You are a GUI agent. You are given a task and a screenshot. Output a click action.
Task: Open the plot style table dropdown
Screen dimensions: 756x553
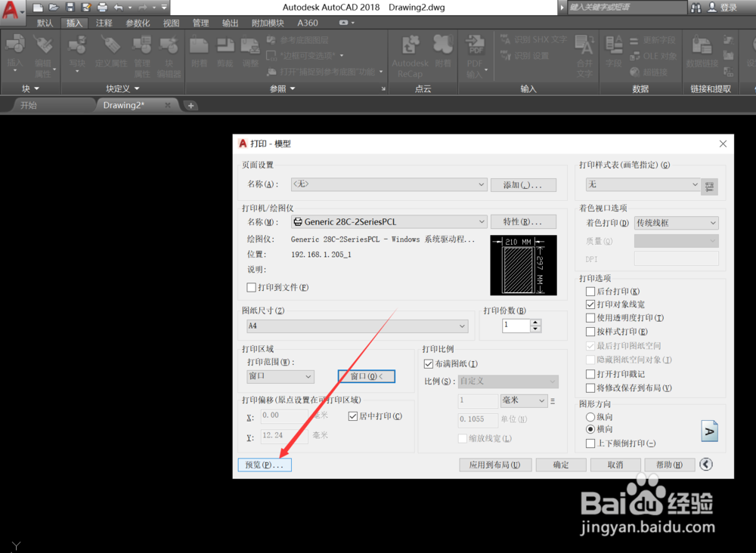[643, 184]
